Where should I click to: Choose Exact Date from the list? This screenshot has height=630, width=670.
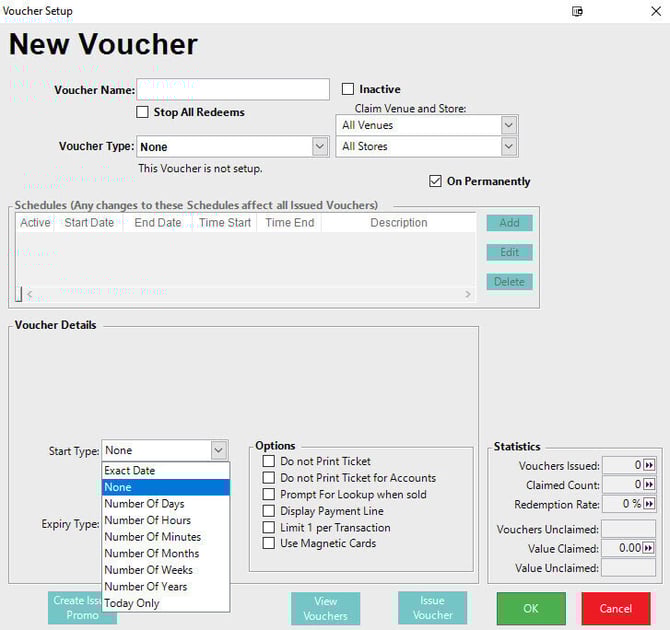point(130,470)
